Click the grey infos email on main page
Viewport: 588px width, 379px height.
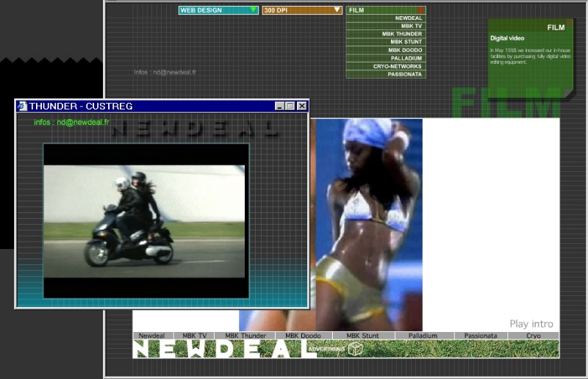pyautogui.click(x=165, y=72)
